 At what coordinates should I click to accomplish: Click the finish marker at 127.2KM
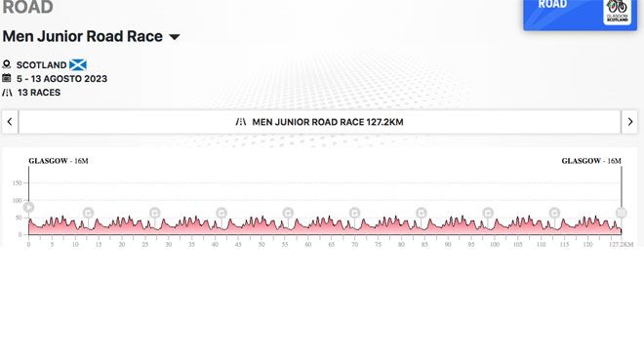tap(621, 213)
